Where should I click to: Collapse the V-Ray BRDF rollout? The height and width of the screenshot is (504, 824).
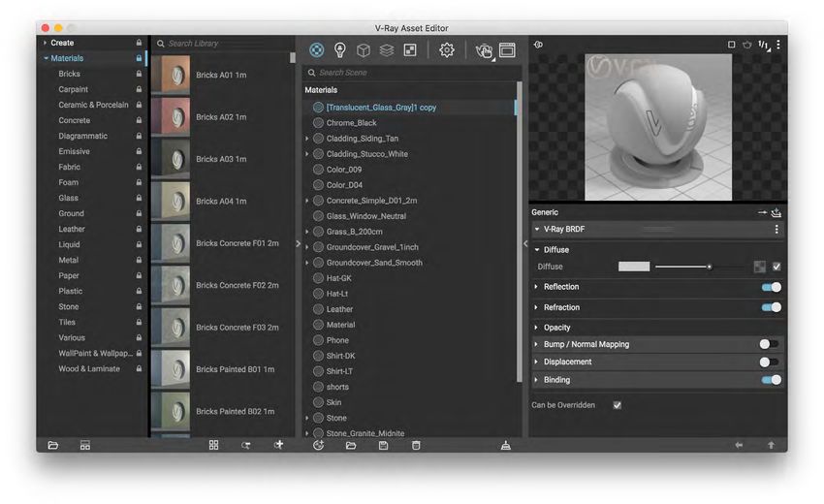pos(536,229)
